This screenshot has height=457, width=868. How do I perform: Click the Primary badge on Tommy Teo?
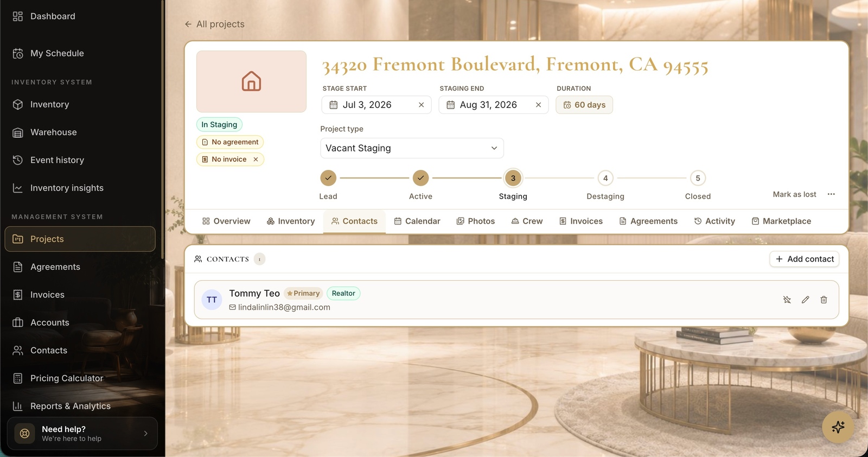[303, 293]
